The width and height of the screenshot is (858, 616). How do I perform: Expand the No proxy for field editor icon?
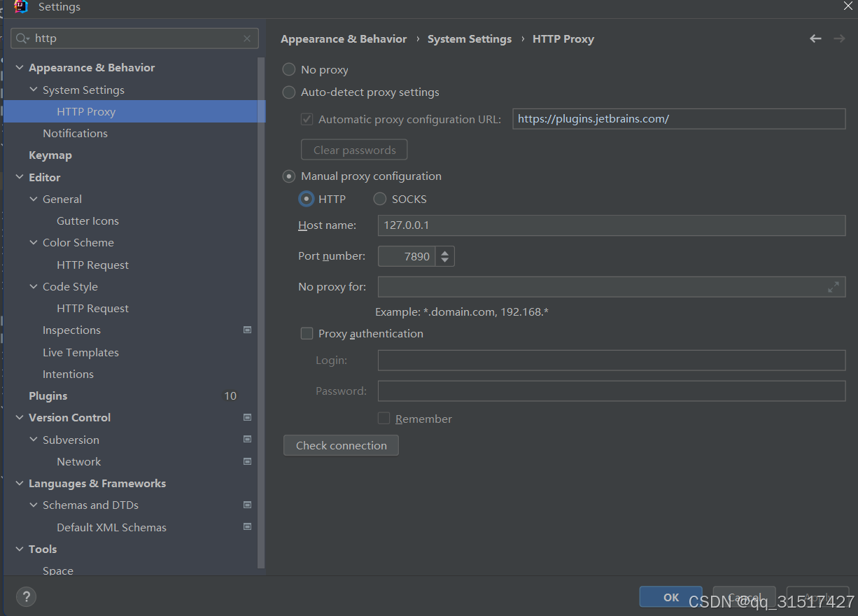[834, 287]
